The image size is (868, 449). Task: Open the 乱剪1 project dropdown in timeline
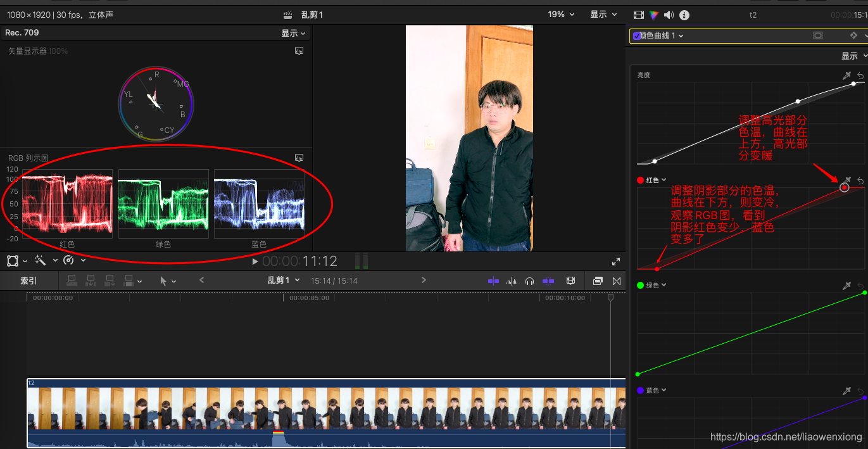[283, 280]
